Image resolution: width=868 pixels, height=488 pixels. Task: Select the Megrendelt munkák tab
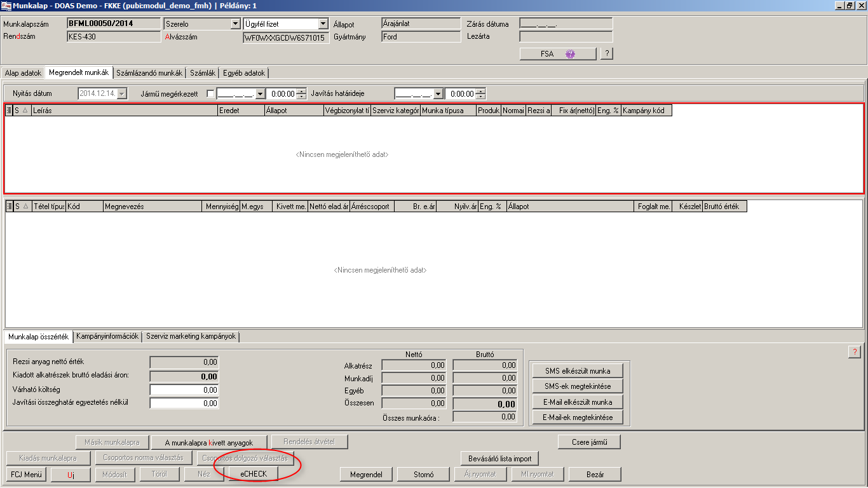tap(79, 72)
